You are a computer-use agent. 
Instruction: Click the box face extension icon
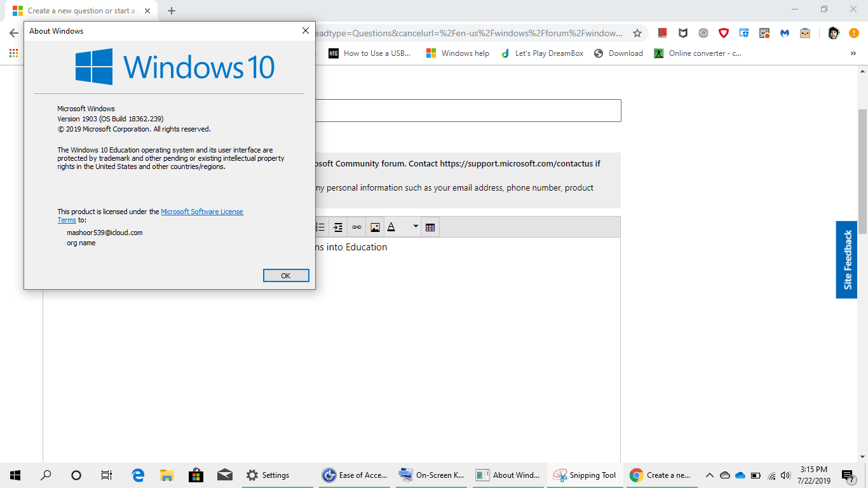pyautogui.click(x=805, y=33)
